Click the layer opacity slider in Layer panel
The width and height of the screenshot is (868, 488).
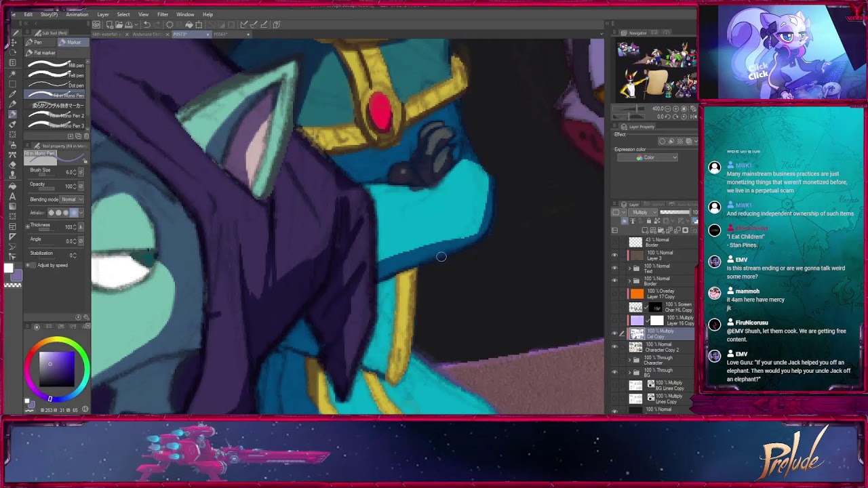click(675, 212)
